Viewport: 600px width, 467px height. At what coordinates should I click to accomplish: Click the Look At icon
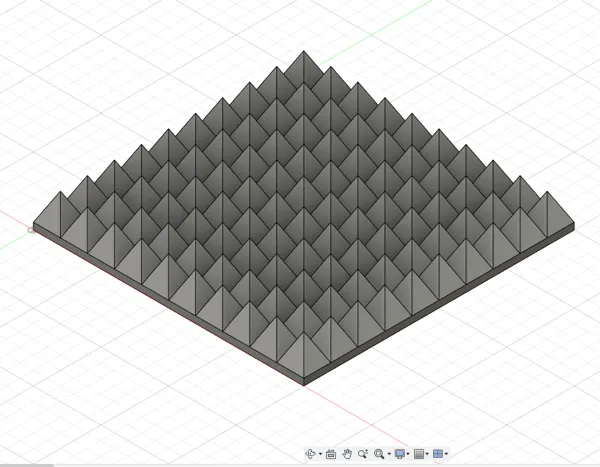(x=331, y=454)
